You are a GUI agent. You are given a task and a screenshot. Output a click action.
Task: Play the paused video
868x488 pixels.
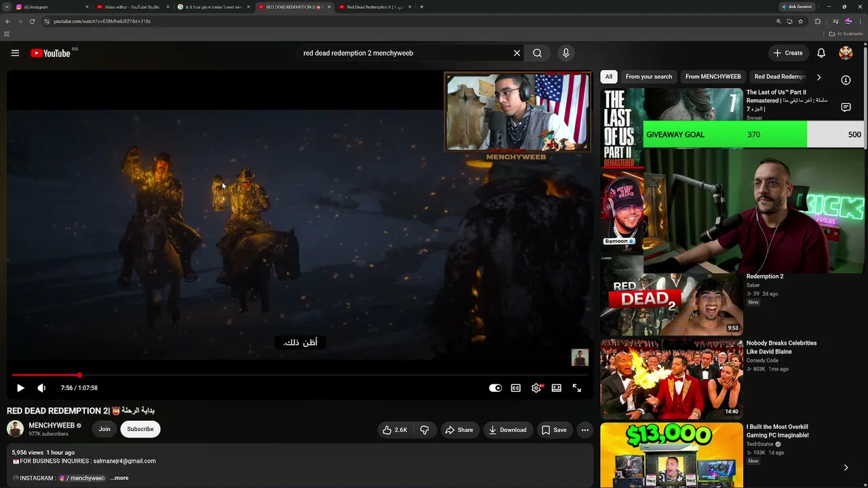pos(20,388)
